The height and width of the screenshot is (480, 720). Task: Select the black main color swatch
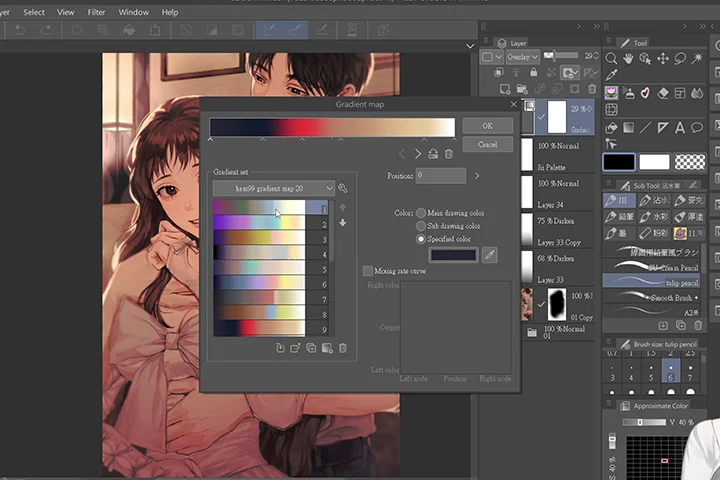[x=619, y=162]
